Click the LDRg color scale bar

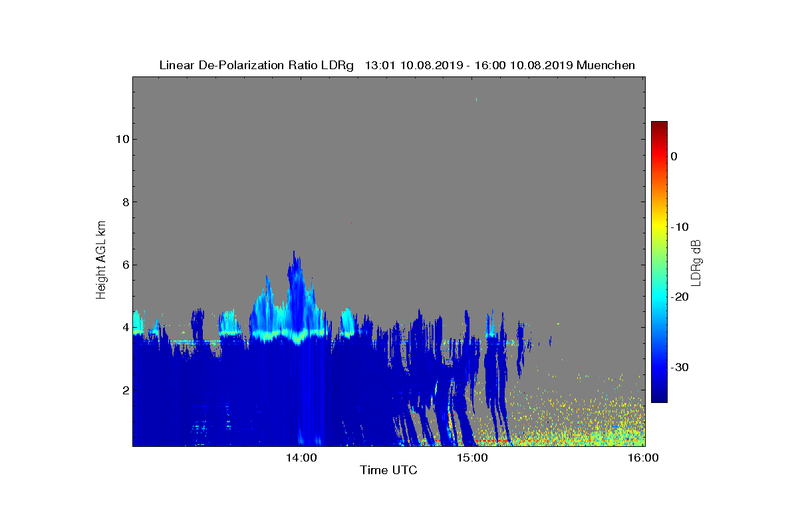(x=659, y=262)
